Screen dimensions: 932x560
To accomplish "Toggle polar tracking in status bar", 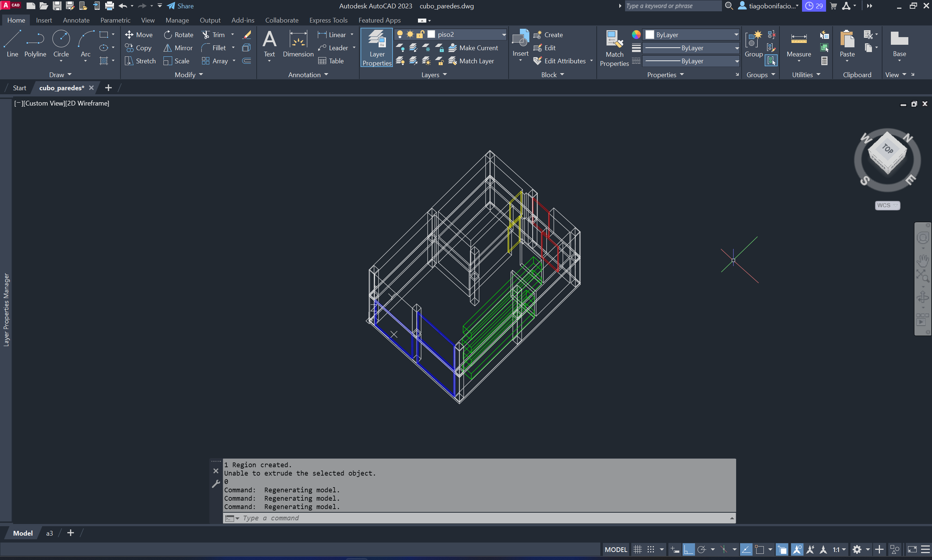I will (701, 549).
